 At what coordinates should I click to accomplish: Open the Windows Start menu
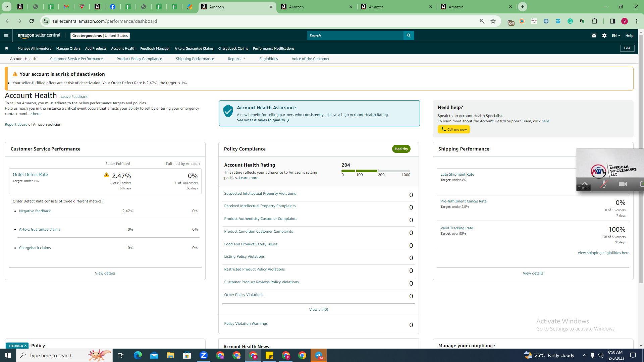click(8, 355)
